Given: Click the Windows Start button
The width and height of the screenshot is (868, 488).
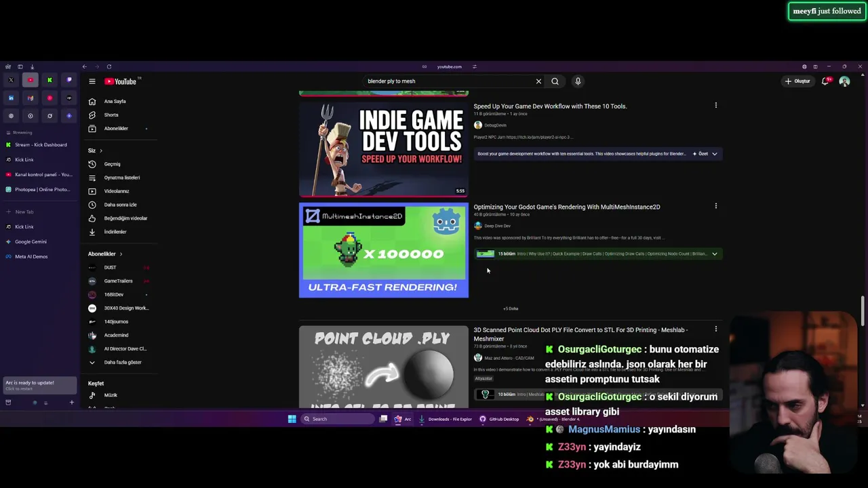Looking at the screenshot, I should 292,419.
